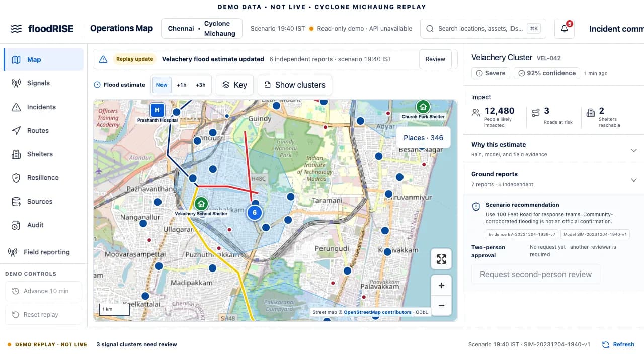644x362 pixels.
Task: Click the shelters reachable building icon
Action: coord(591,113)
